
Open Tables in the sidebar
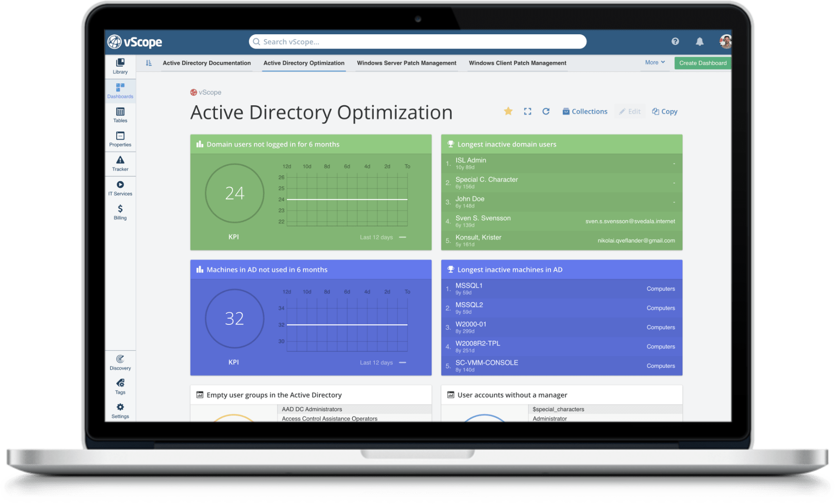[x=120, y=115]
